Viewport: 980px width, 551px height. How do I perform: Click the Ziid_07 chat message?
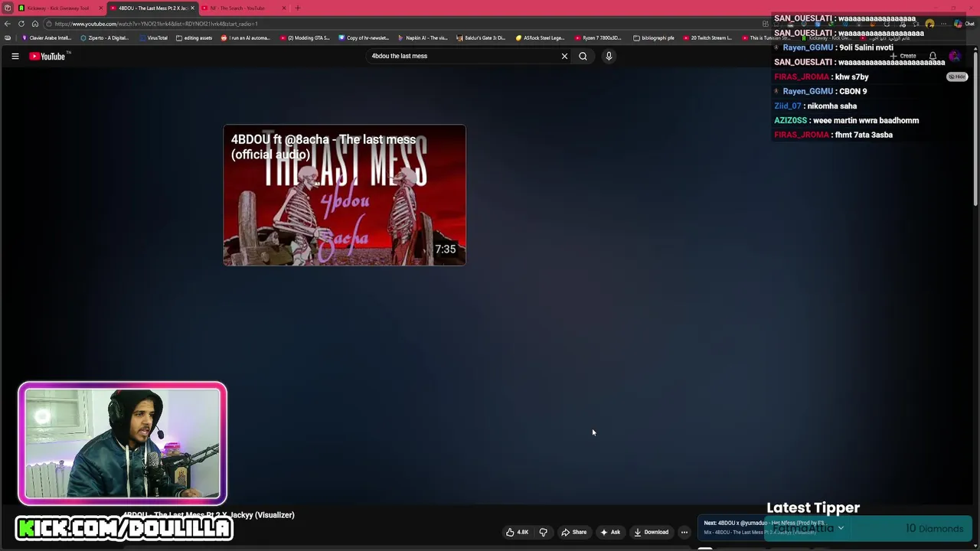[x=815, y=106]
